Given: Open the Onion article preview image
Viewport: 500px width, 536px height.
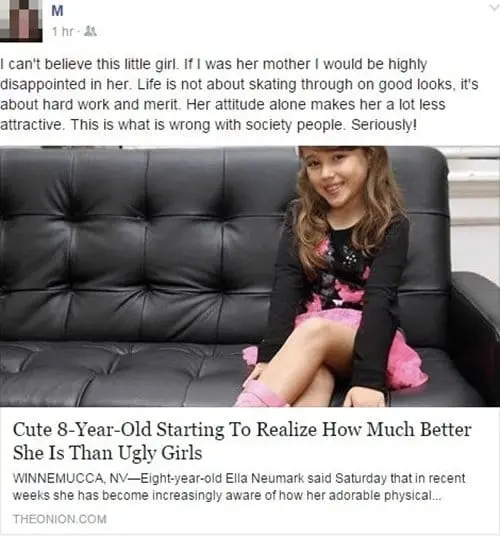Looking at the screenshot, I should point(250,277).
